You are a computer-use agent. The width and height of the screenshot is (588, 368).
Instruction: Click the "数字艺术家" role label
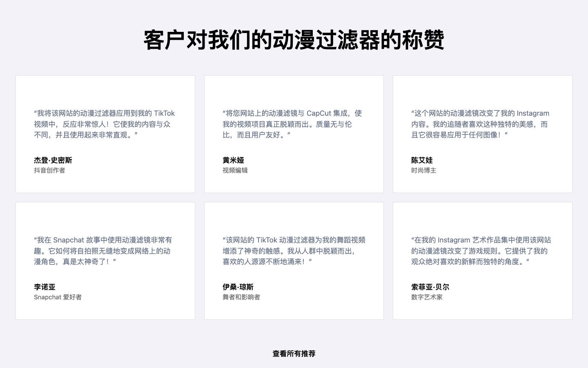click(427, 297)
